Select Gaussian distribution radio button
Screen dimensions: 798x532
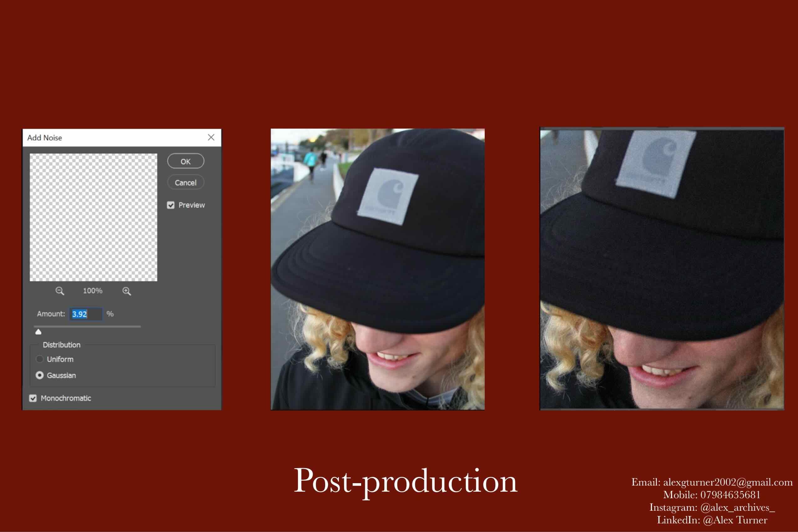click(x=40, y=375)
